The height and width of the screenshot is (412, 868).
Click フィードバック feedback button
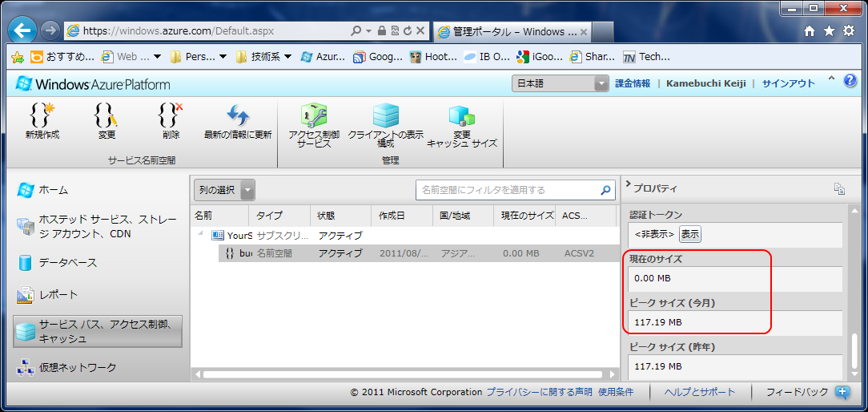click(808, 393)
